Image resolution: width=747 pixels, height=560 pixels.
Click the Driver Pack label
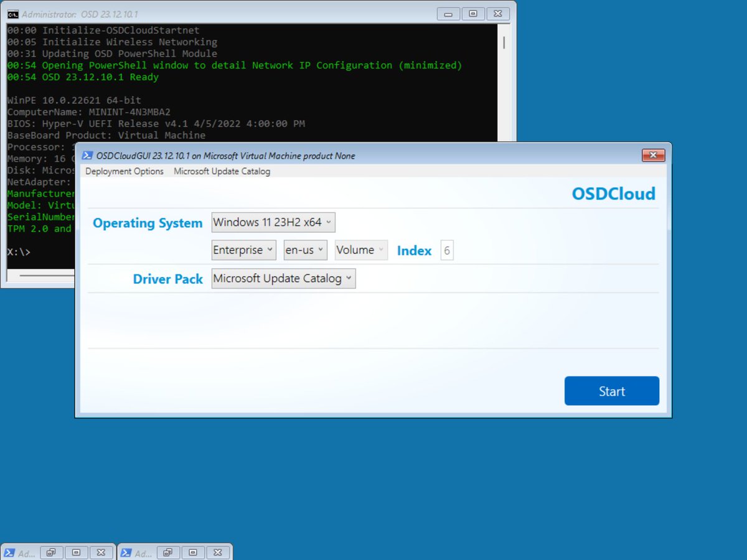(168, 279)
